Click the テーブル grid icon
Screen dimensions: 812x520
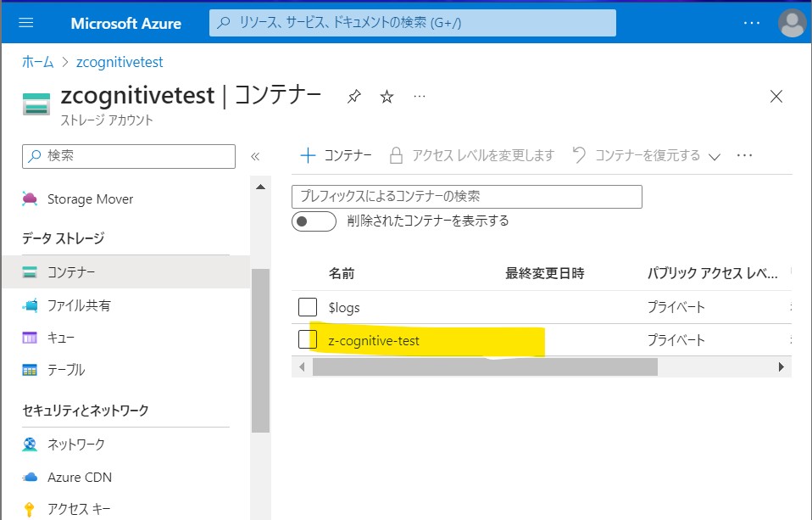(x=30, y=370)
